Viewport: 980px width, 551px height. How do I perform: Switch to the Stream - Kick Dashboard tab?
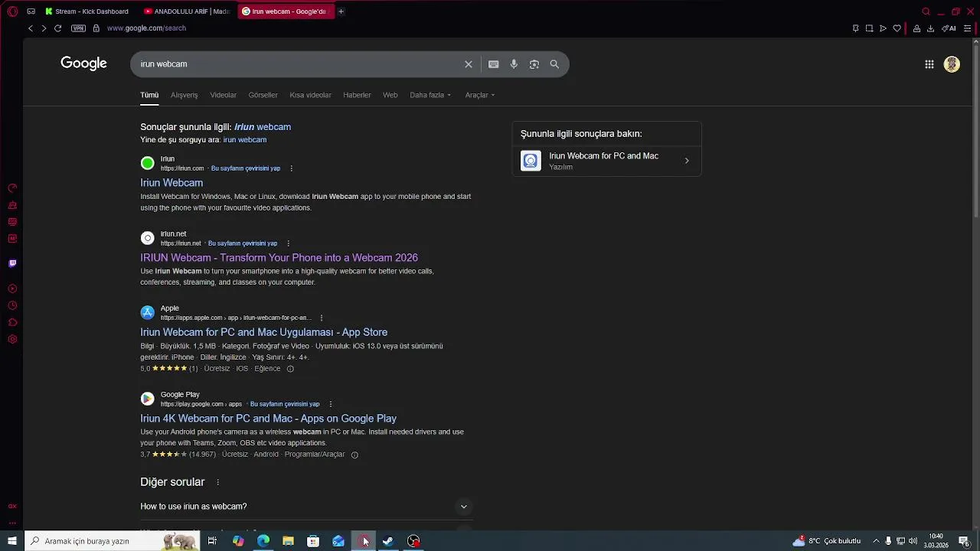(87, 11)
